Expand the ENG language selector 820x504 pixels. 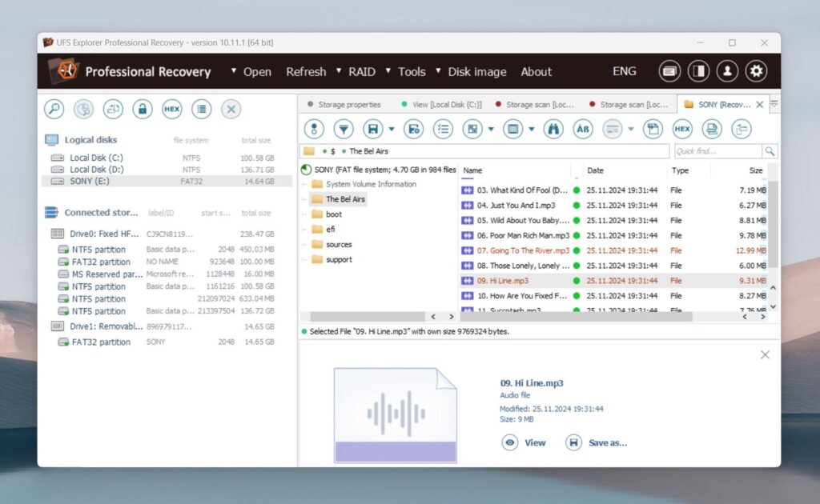[624, 71]
